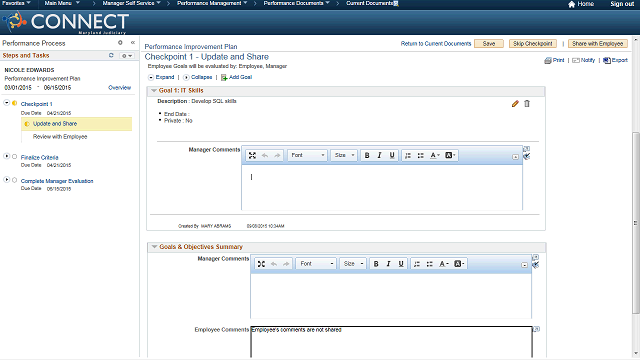
Task: Expand the Finalize Criteria step
Action: 7,156
